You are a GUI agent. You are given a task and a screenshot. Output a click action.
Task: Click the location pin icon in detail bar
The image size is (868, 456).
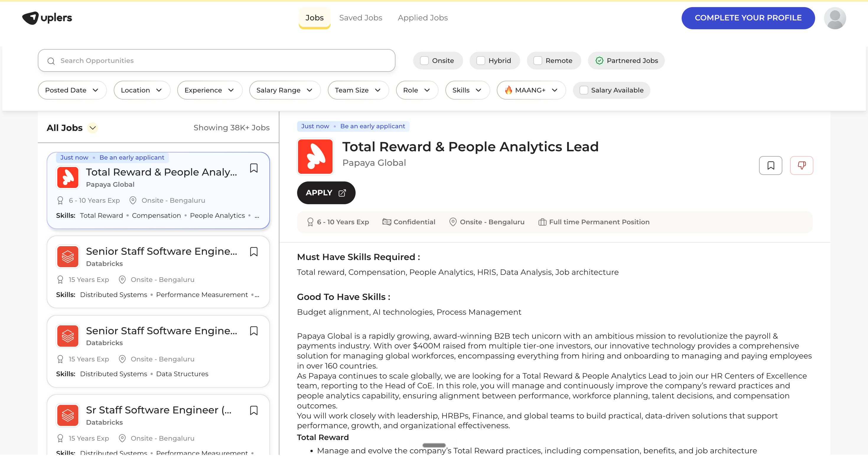coord(453,222)
